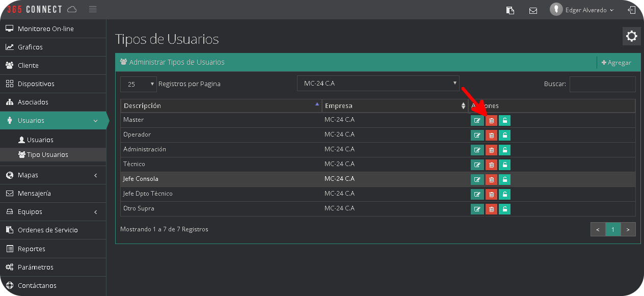Open the mail envelope icon in header
The width and height of the screenshot is (644, 296).
point(533,10)
